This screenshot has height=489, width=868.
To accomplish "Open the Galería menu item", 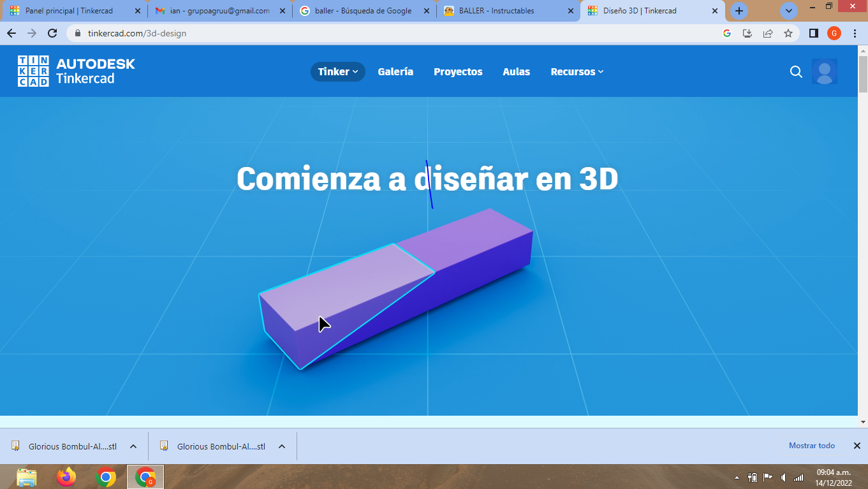I will pos(395,72).
